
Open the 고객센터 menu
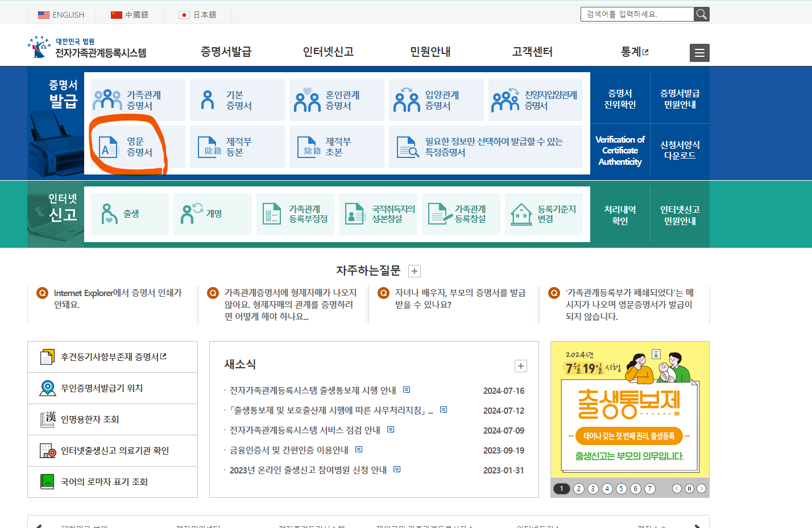pos(532,51)
